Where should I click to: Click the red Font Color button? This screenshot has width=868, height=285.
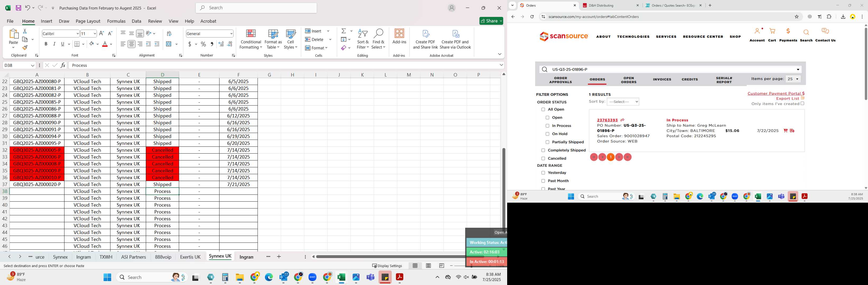(105, 44)
